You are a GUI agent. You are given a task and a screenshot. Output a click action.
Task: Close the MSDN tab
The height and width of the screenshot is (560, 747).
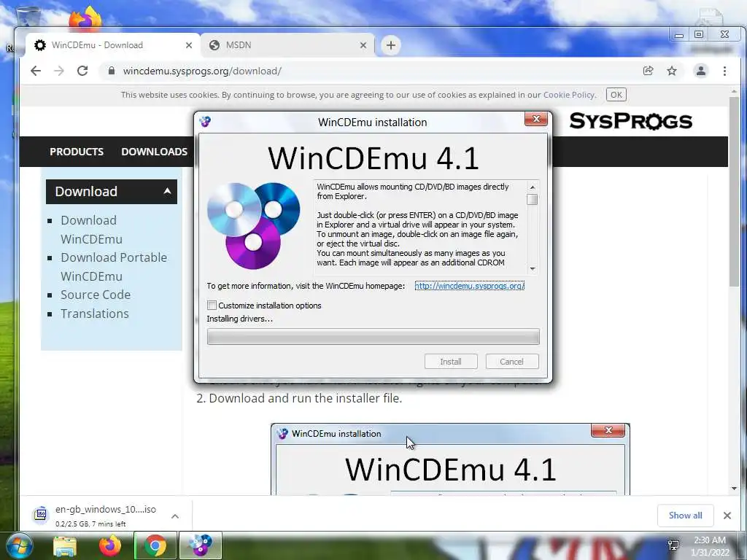click(363, 45)
